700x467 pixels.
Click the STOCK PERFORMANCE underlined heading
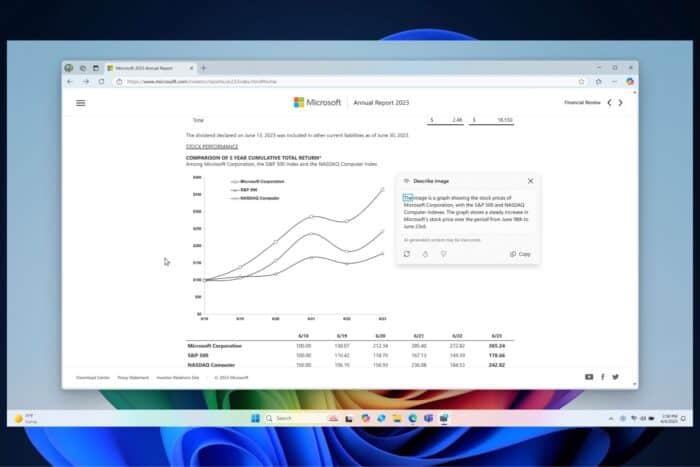pos(212,146)
